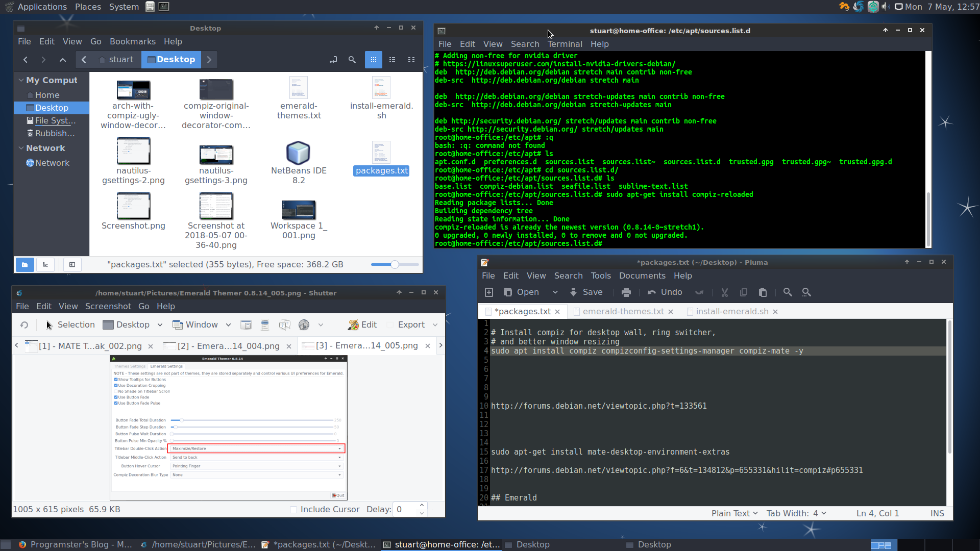Screen dimensions: 980x551
Task: Expand Plain Text language dropdown in Pluma
Action: [x=733, y=513]
